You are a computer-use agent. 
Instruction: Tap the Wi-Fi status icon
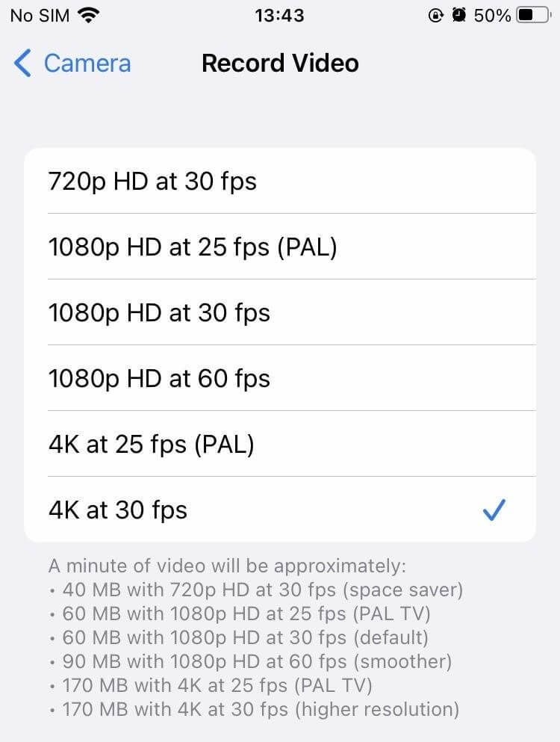coord(90,15)
